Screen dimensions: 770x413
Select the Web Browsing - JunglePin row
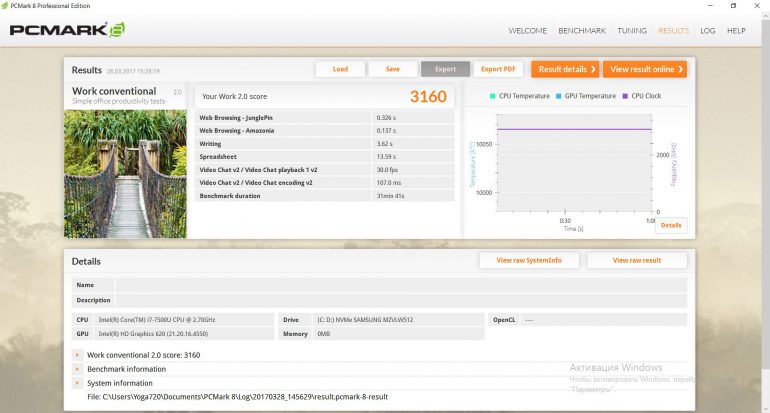tap(325, 118)
